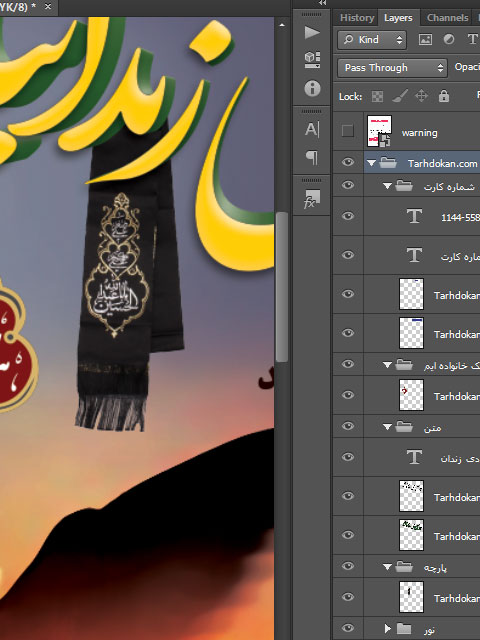Hide Tarhdokan layer inside پارچه group
Viewport: 480px width, 640px height.
pyautogui.click(x=348, y=597)
